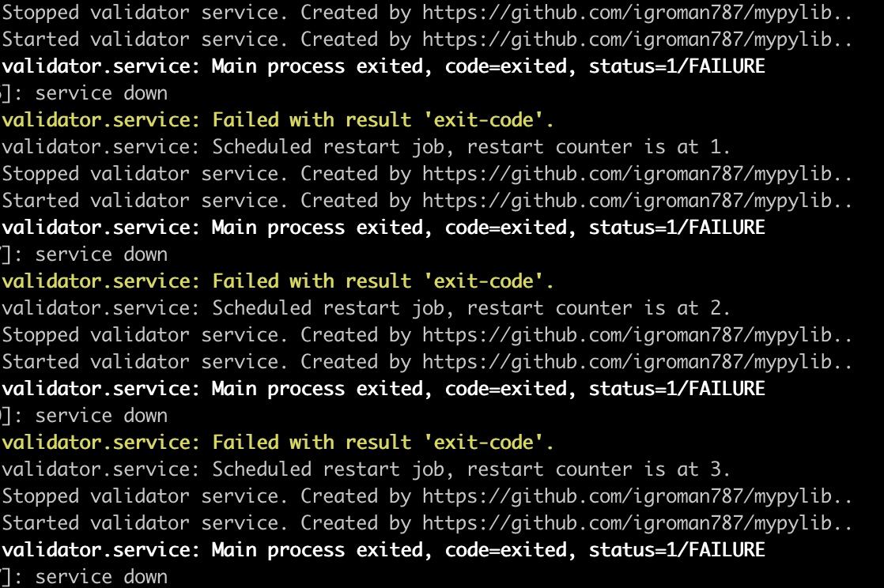Open the github link in the Stopped line following counter 2
Viewport: 884px width, 588px height.
637,335
